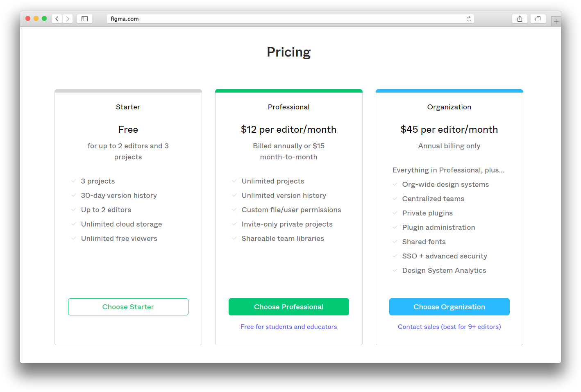Click checkmark beside 3 projects
The width and height of the screenshot is (581, 392).
coord(74,181)
